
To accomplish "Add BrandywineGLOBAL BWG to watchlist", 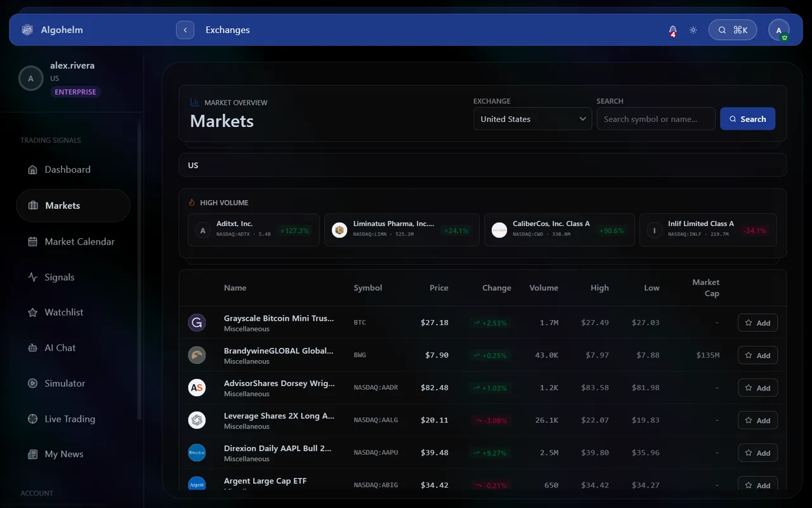I will (757, 355).
